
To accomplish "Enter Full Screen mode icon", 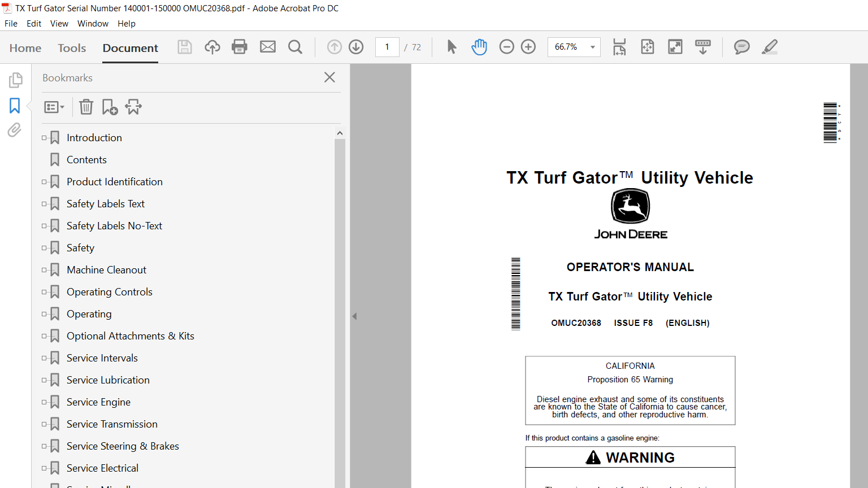I will pyautogui.click(x=675, y=47).
